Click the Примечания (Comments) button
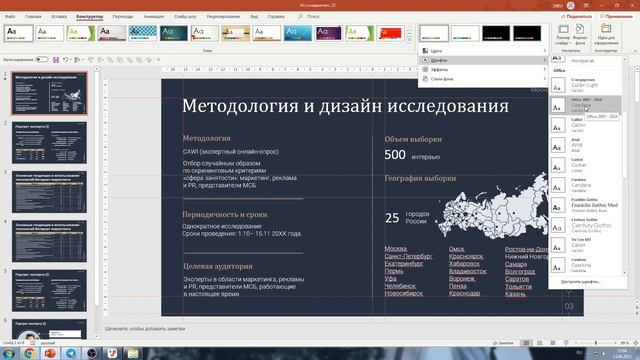Image resolution: width=640 pixels, height=360 pixels. point(616,16)
